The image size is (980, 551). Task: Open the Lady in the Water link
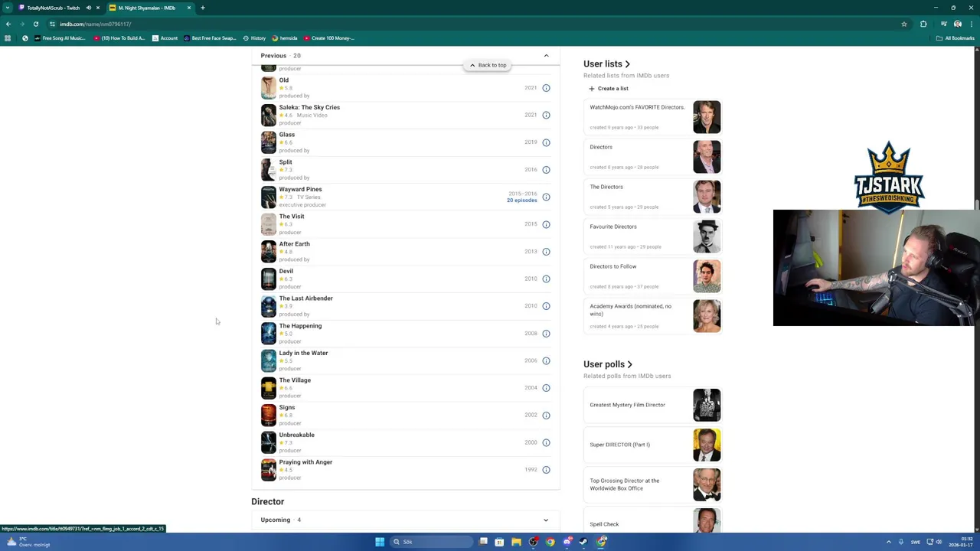(x=303, y=353)
